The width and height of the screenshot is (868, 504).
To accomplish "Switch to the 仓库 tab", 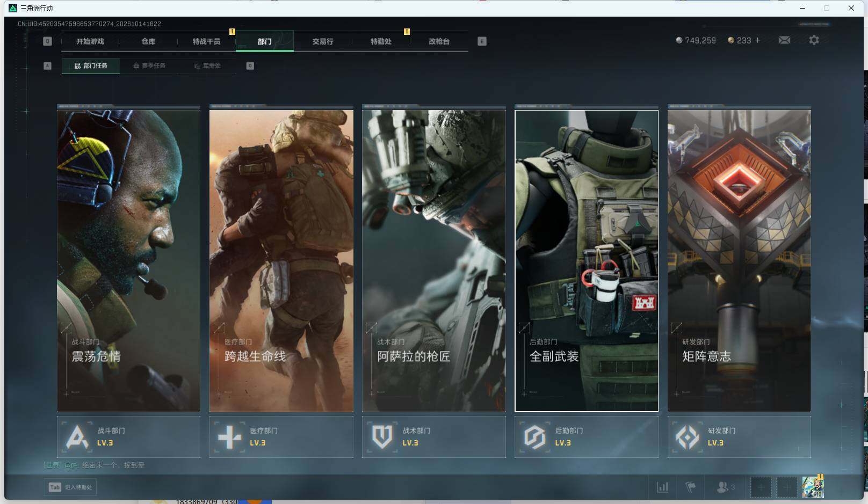I will click(x=148, y=41).
